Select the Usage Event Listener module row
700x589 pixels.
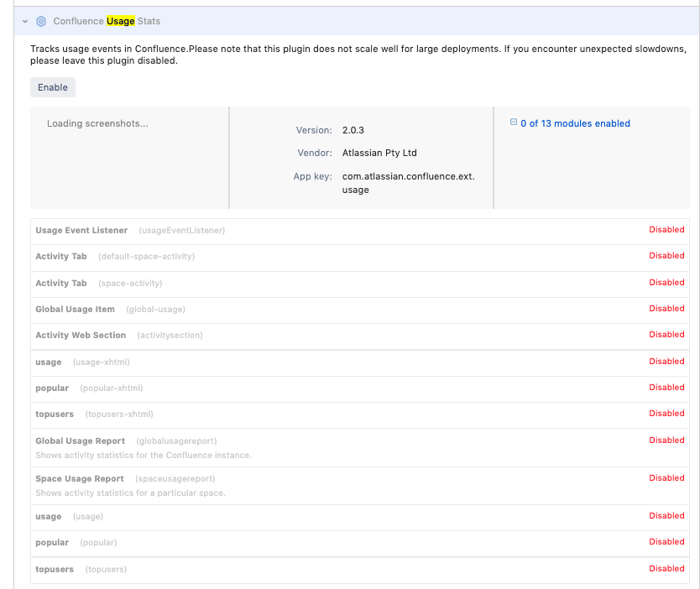81,230
